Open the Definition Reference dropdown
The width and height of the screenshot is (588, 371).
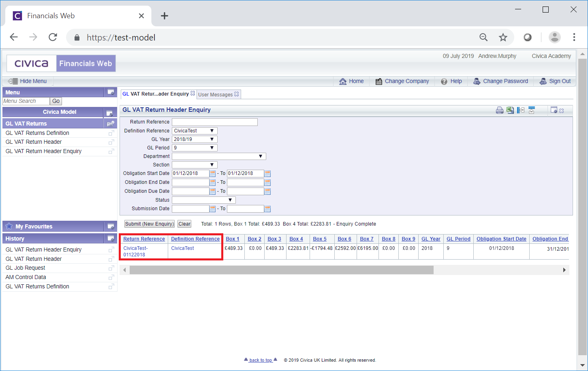click(195, 131)
